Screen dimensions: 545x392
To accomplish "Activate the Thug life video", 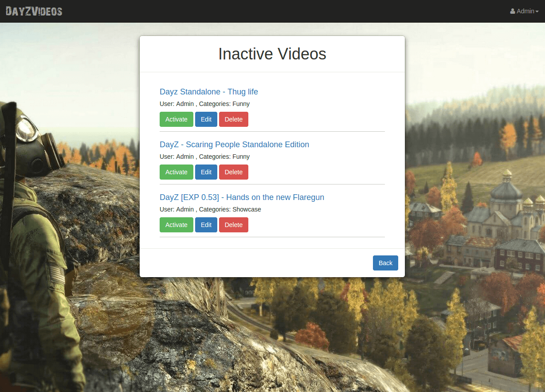I will 176,119.
